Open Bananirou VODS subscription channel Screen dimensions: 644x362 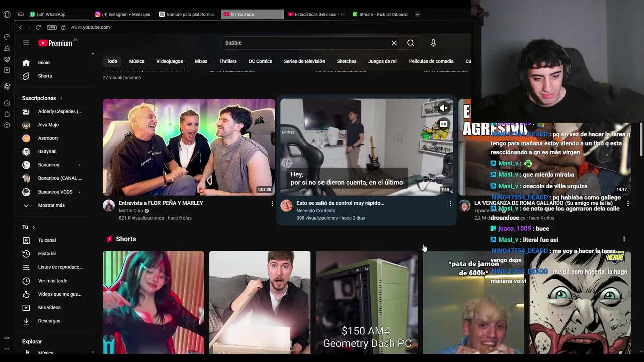pos(55,192)
